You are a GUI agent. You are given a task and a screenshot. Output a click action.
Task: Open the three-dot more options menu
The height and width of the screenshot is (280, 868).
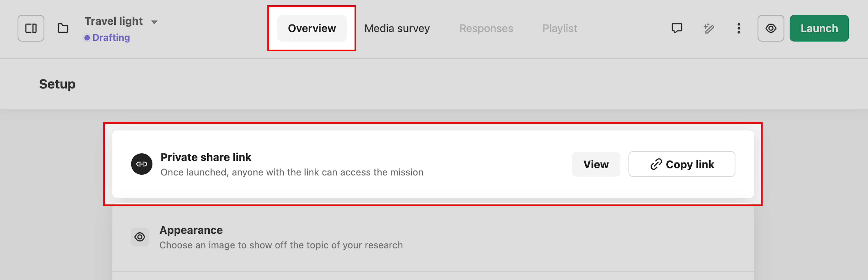(739, 28)
